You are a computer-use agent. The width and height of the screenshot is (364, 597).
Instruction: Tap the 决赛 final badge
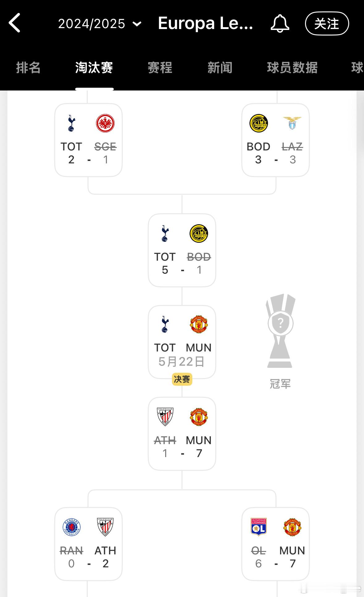(x=182, y=379)
